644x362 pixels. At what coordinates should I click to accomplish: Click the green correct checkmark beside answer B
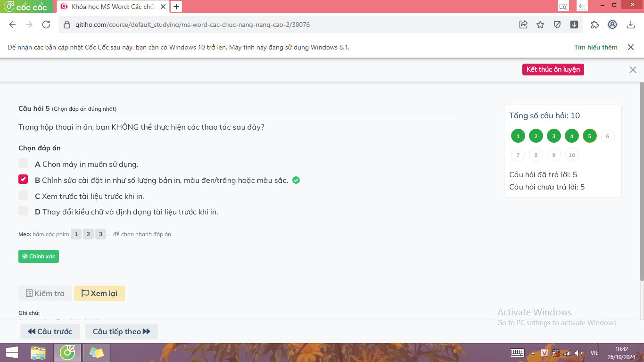296,180
